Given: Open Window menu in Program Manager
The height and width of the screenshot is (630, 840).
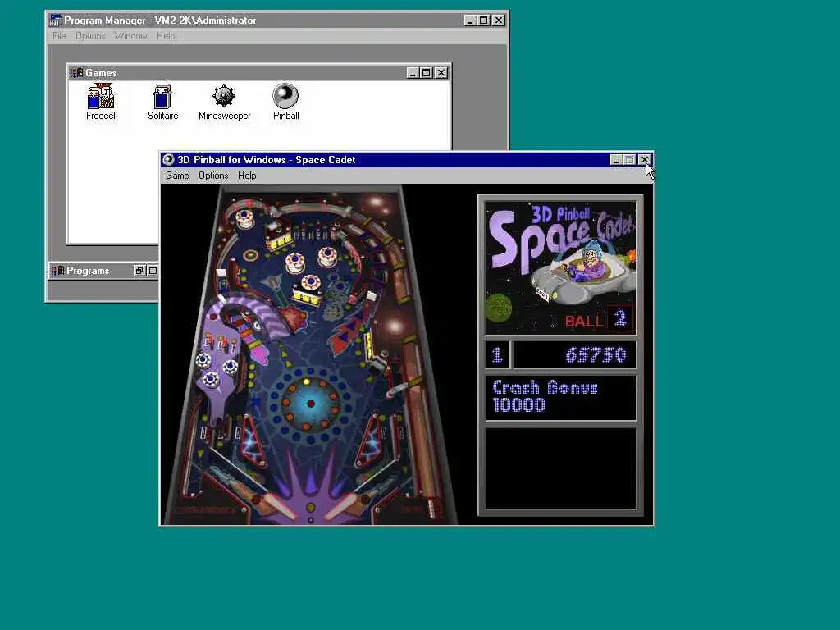Looking at the screenshot, I should (x=130, y=36).
